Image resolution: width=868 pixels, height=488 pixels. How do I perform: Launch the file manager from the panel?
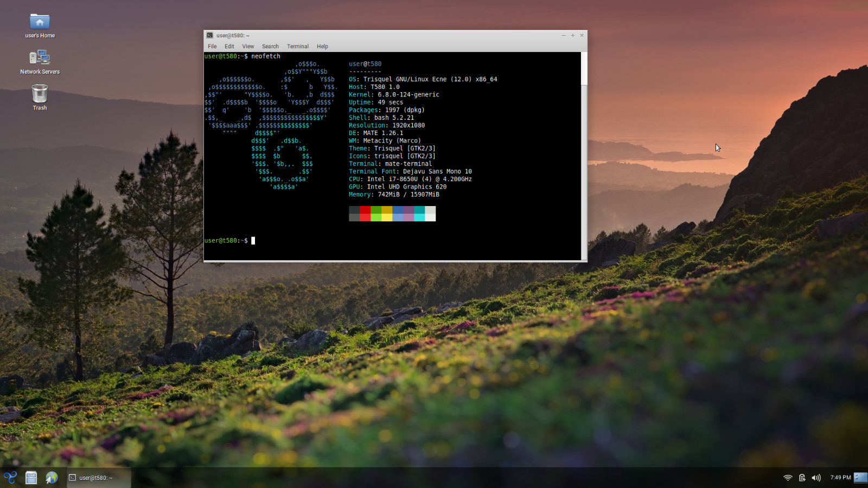point(31,478)
